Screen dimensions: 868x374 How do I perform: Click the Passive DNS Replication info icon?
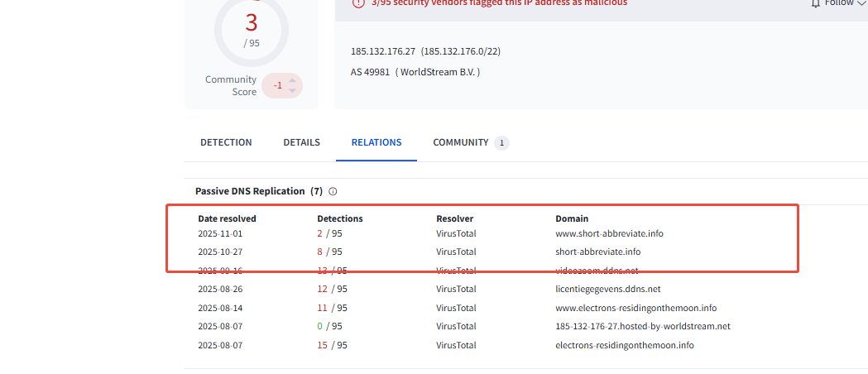pos(333,191)
